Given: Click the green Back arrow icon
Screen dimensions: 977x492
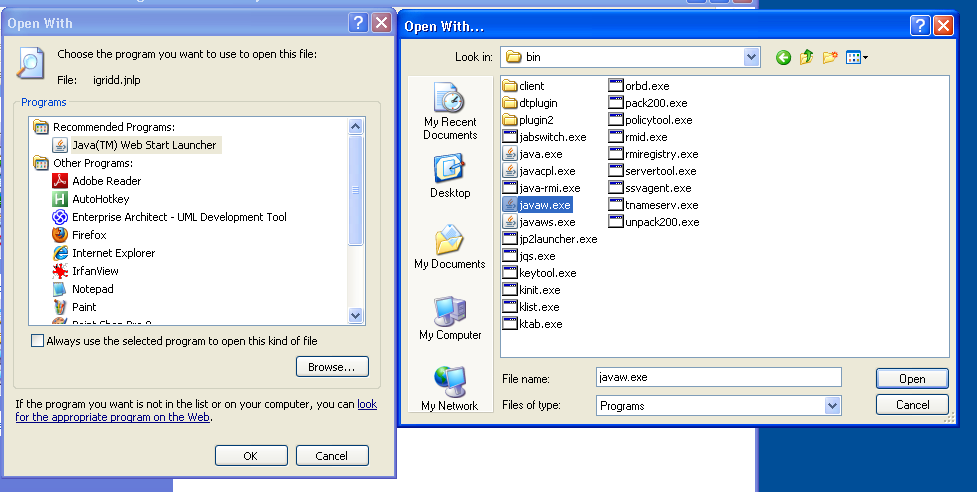Looking at the screenshot, I should (783, 58).
